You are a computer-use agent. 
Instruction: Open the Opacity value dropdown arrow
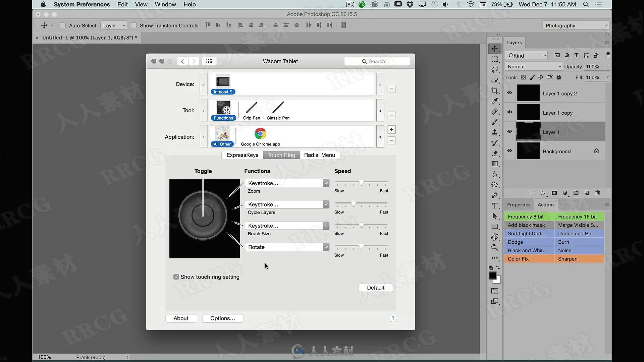[607, 67]
